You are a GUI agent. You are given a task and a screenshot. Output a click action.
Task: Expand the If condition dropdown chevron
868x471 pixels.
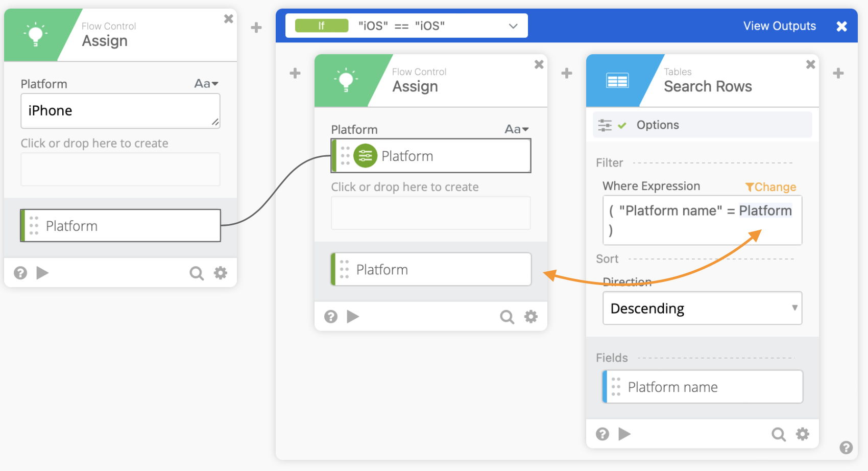click(513, 26)
